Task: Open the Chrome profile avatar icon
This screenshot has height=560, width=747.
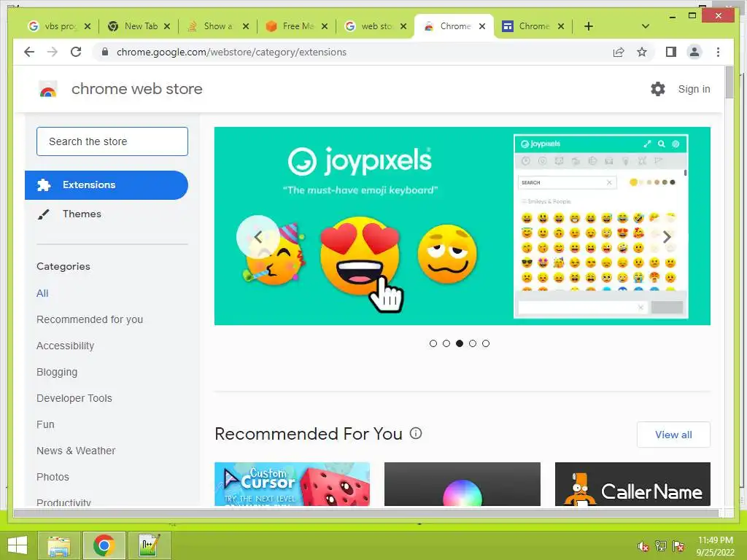Action: pos(694,52)
